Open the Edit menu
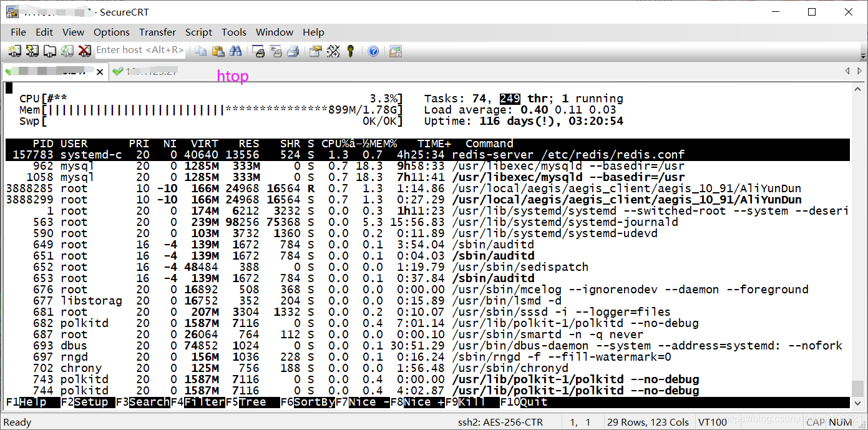The height and width of the screenshot is (430, 868). [44, 32]
